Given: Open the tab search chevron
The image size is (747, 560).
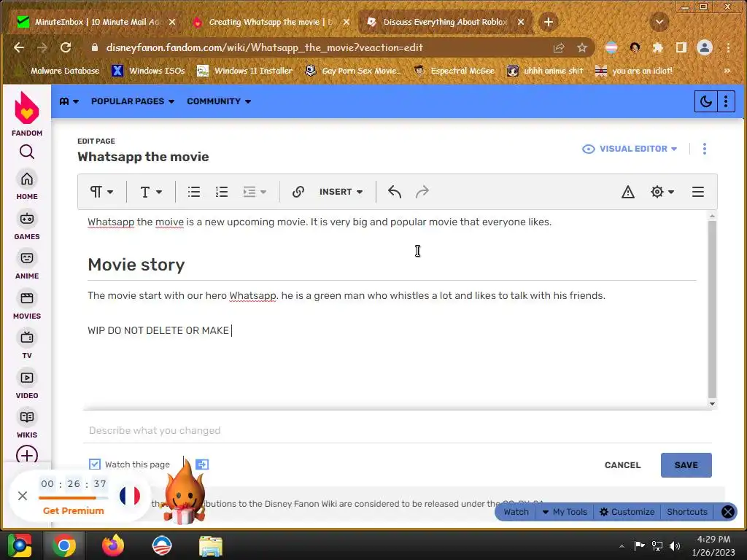Looking at the screenshot, I should [659, 22].
